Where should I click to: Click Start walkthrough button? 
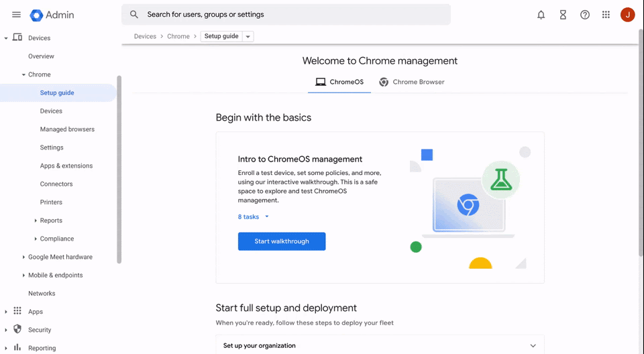(282, 241)
